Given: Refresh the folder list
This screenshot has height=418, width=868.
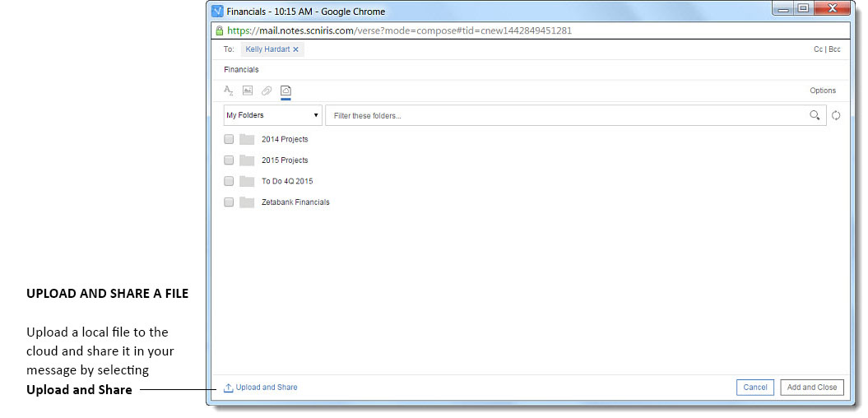Looking at the screenshot, I should tap(836, 116).
